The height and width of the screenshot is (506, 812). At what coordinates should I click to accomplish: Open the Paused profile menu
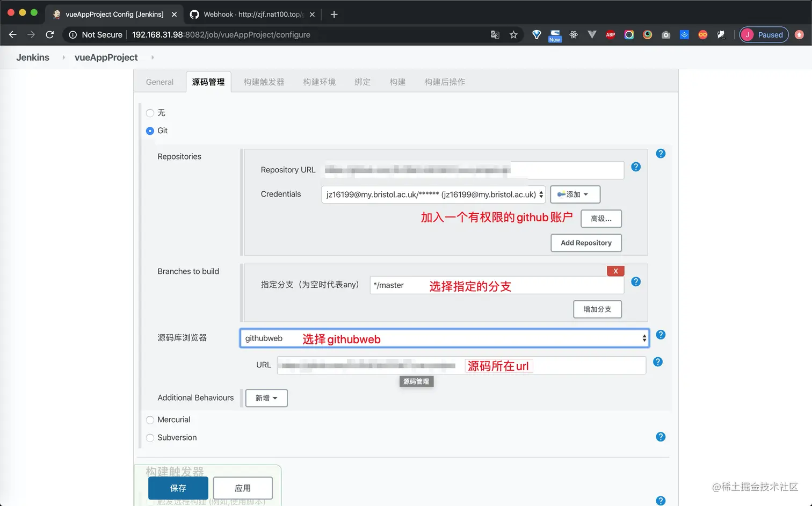coord(764,35)
